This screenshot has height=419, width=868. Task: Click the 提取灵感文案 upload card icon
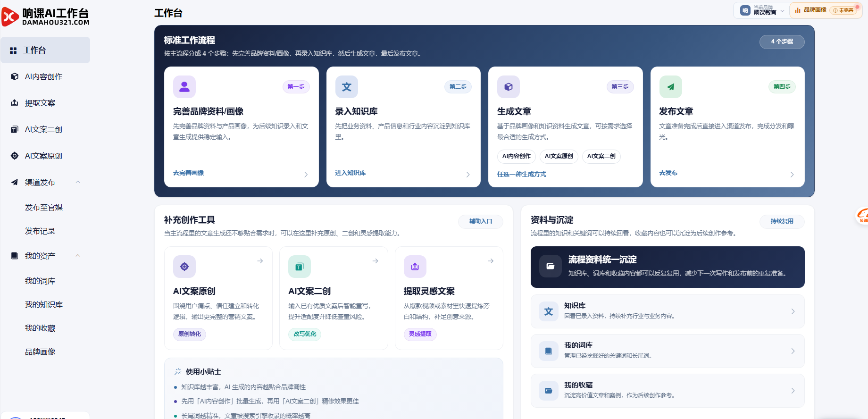415,267
